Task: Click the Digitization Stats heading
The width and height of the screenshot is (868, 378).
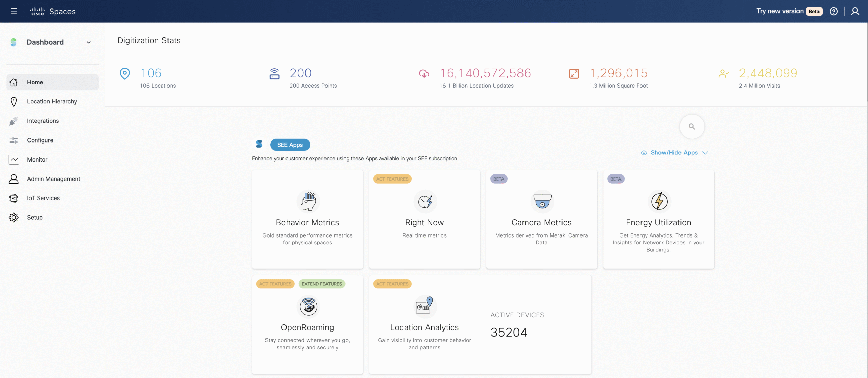Action: tap(149, 40)
